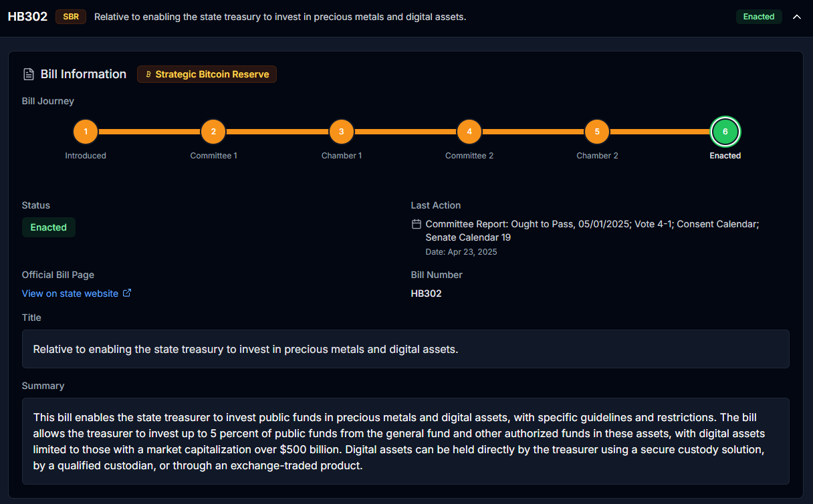The width and height of the screenshot is (813, 504).
Task: Click the Strategic Bitcoin Reserve badge
Action: tap(207, 74)
